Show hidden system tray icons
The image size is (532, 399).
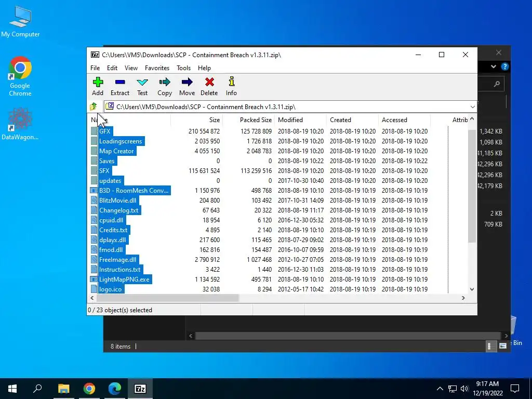tap(440, 389)
